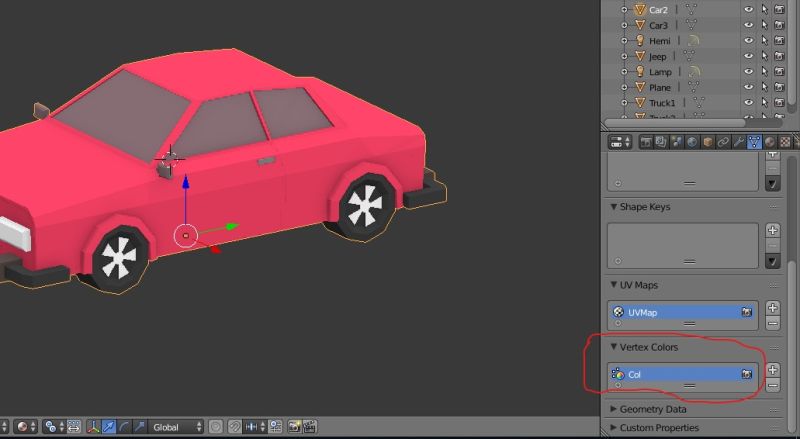Switch to the Object cube properties tab
The width and height of the screenshot is (800, 439).
[x=708, y=142]
